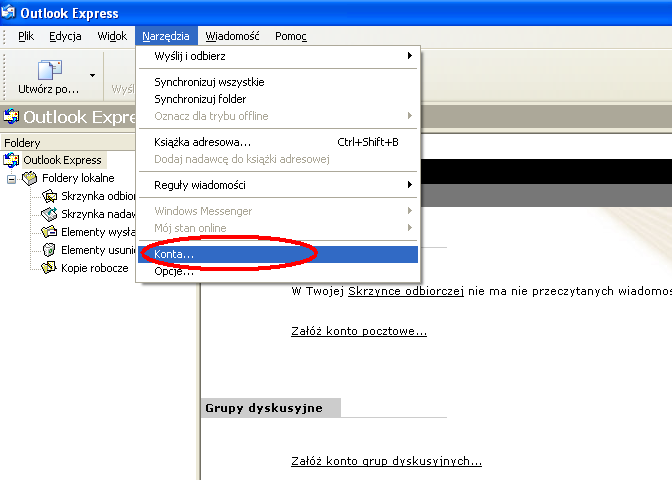Open the Elementy usunięte folder
This screenshot has height=480, width=672.
[x=98, y=250]
